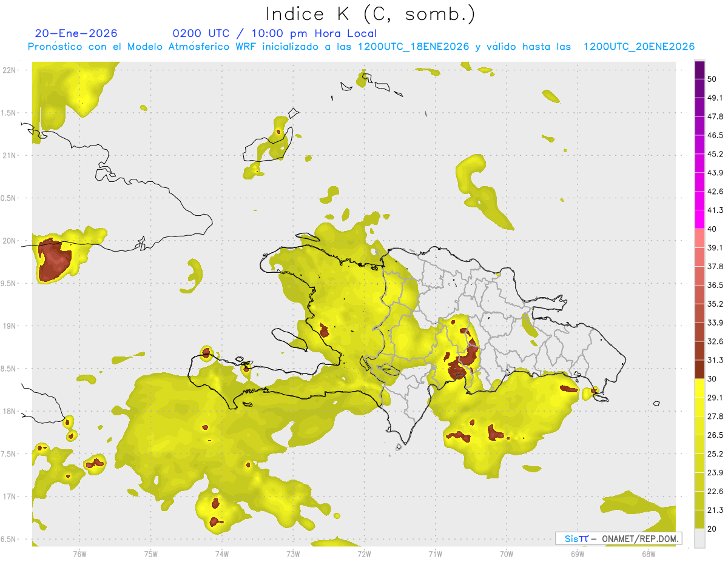Image resolution: width=728 pixels, height=562 pixels.
Task: Click the "27.8" value on the color scale
Action: [x=715, y=416]
